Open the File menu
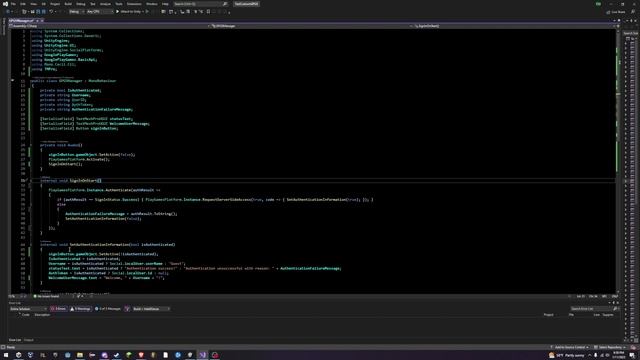 tap(13, 4)
